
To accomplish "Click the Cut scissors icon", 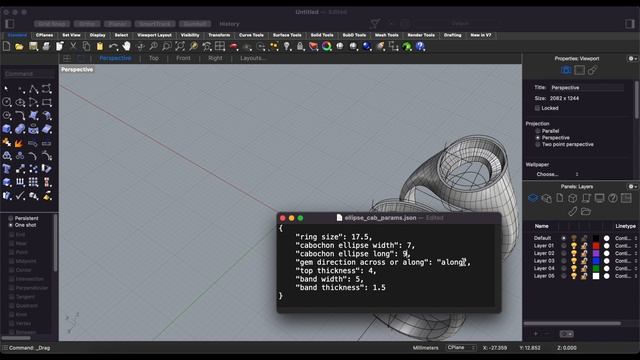I will click(73, 47).
